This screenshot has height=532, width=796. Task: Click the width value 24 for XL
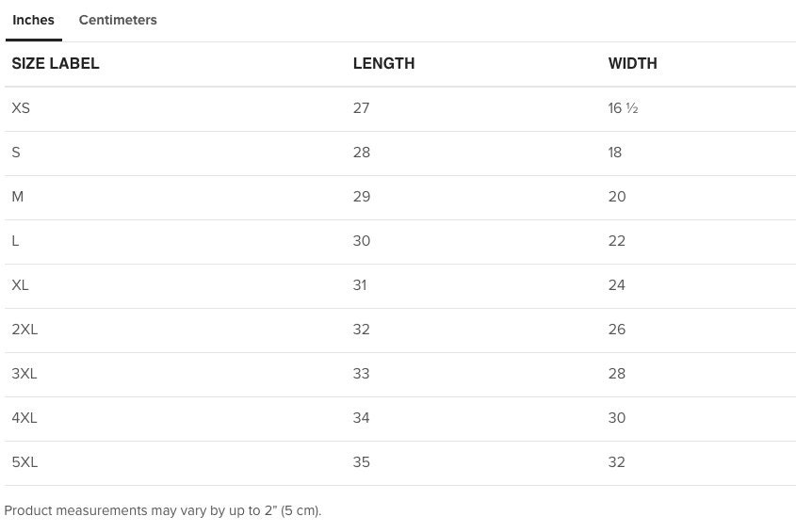pyautogui.click(x=617, y=284)
